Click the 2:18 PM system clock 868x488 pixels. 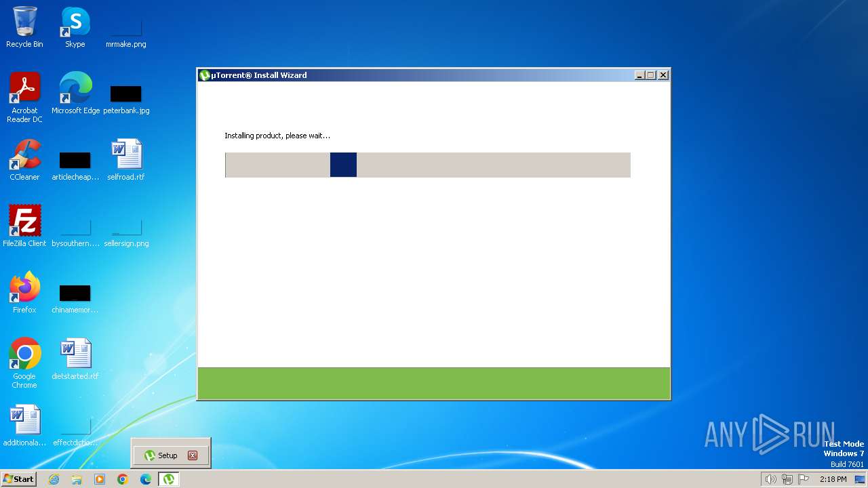click(833, 479)
